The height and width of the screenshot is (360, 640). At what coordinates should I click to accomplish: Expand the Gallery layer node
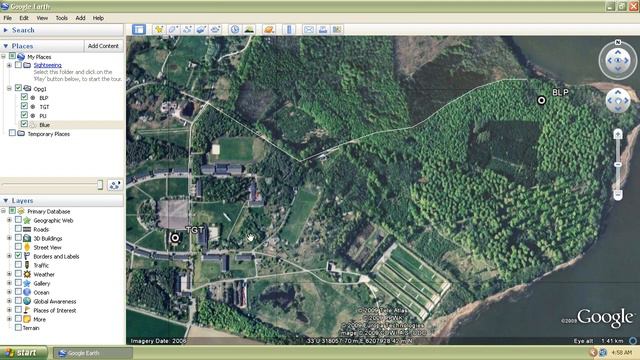9,283
